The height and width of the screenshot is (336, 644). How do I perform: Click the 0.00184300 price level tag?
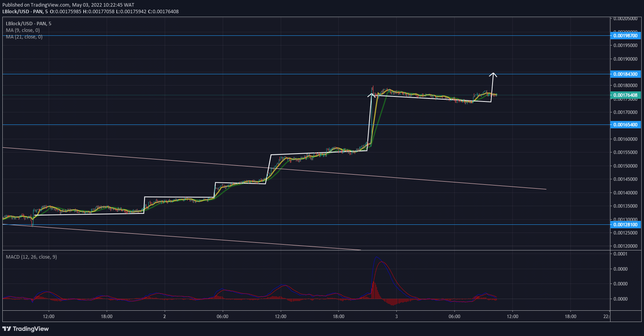tap(625, 74)
